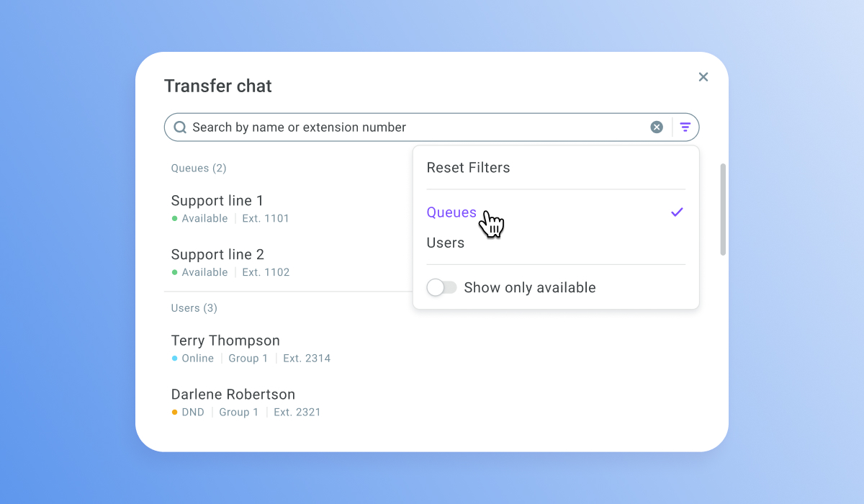The image size is (864, 504).
Task: Click the checkmark next to Queues
Action: 677,212
